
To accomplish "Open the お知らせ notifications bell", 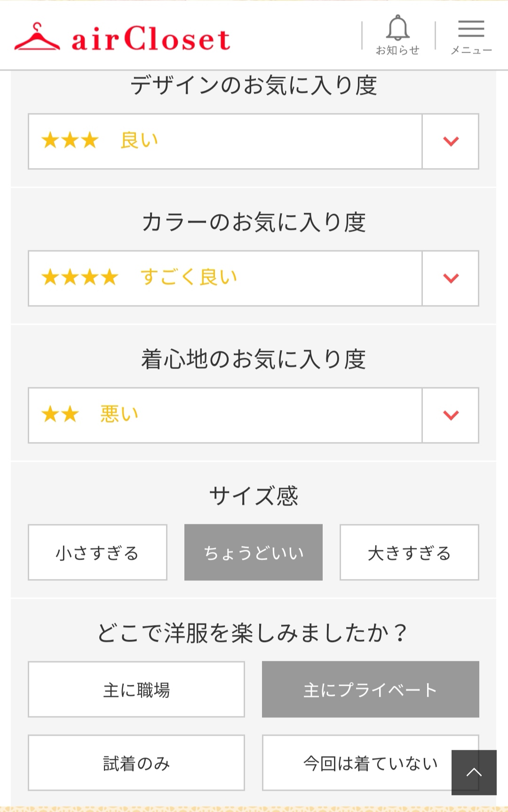I will [x=398, y=28].
